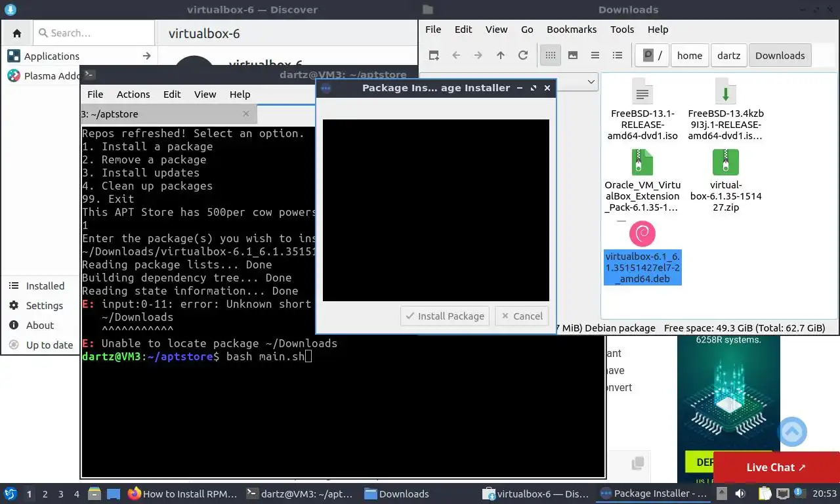Click Install Package button
The width and height of the screenshot is (840, 504).
(x=446, y=316)
